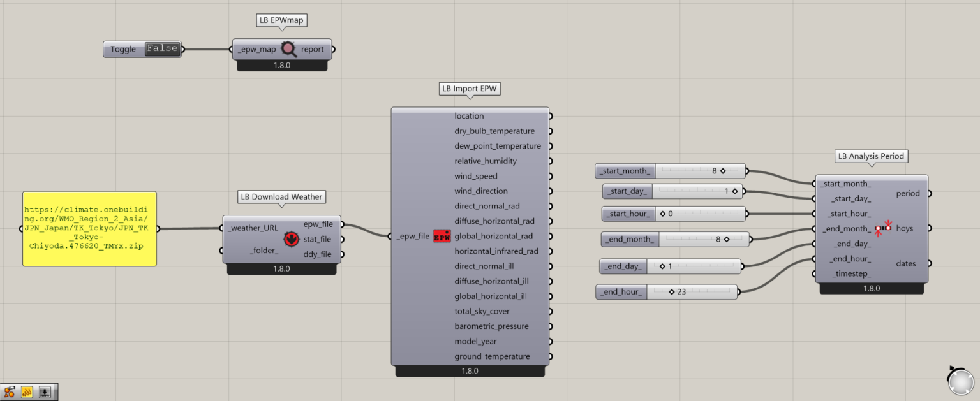Click the magnifier icon on LB EPWmap
The image size is (980, 401).
point(289,49)
